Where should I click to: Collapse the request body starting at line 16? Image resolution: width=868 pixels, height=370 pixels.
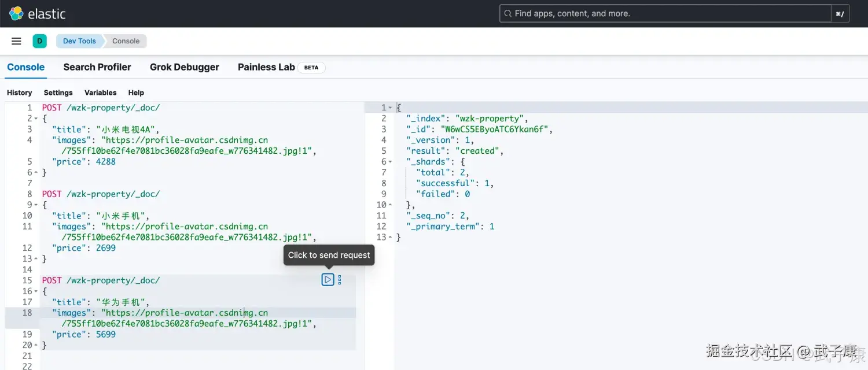(x=35, y=291)
